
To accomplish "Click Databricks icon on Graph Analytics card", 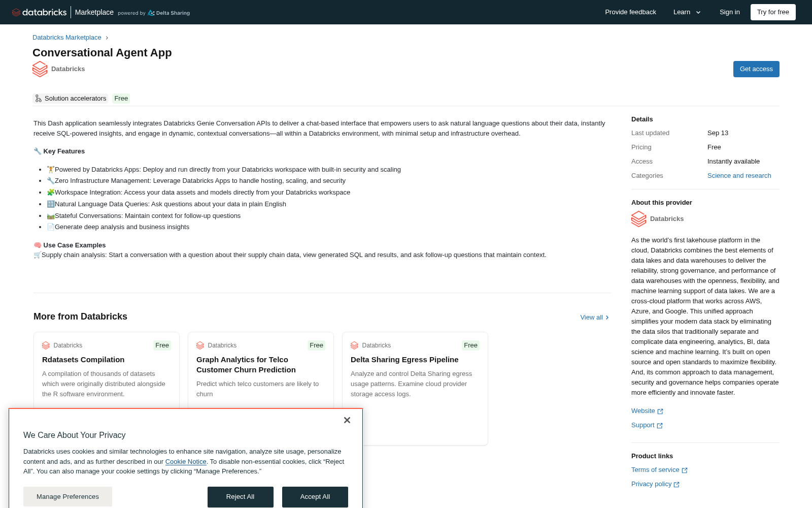I will click(200, 345).
